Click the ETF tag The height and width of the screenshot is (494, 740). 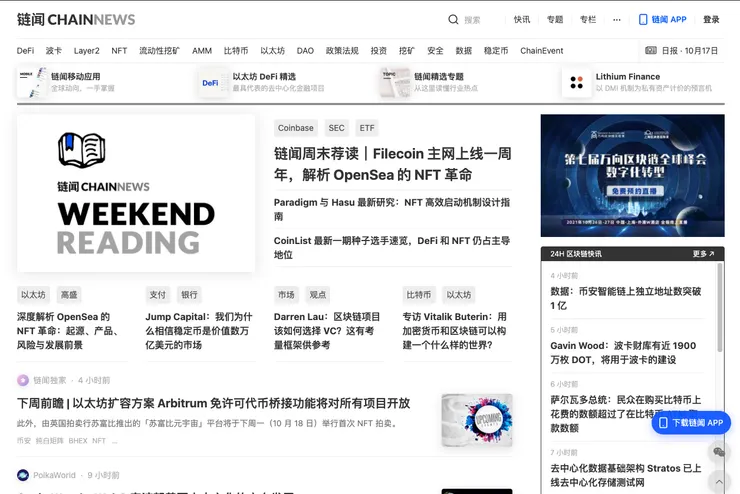pyautogui.click(x=367, y=128)
